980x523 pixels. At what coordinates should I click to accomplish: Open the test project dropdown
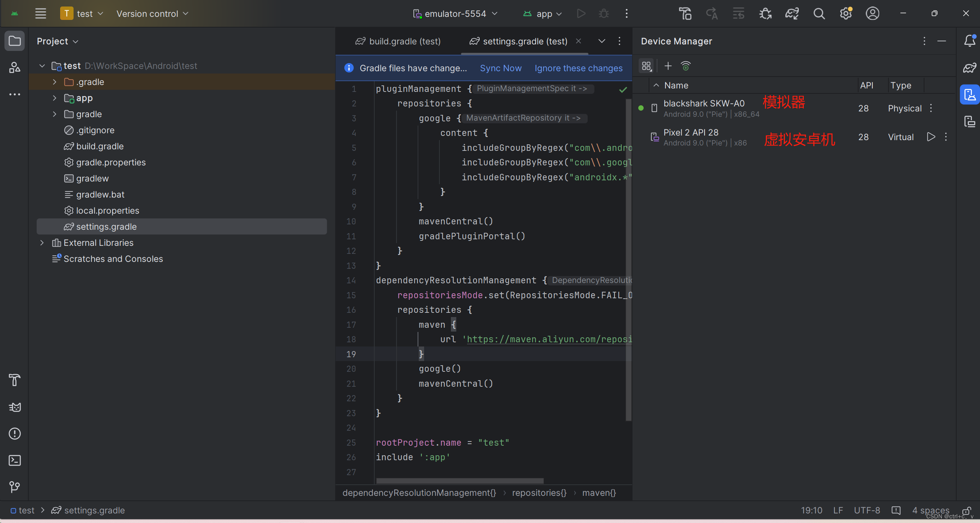pyautogui.click(x=82, y=14)
